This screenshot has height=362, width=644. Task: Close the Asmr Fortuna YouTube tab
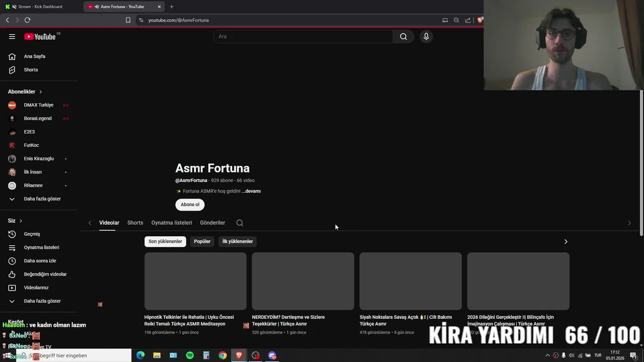(159, 7)
